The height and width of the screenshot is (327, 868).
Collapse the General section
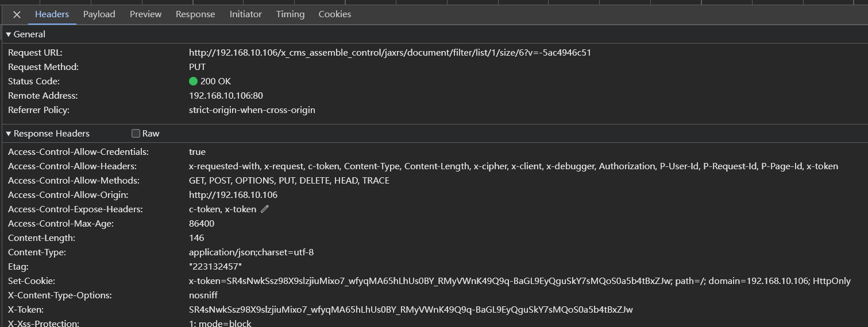point(9,34)
